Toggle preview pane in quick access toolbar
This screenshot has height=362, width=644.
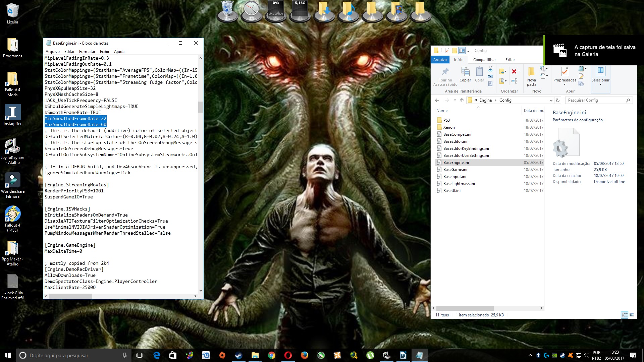(462, 51)
